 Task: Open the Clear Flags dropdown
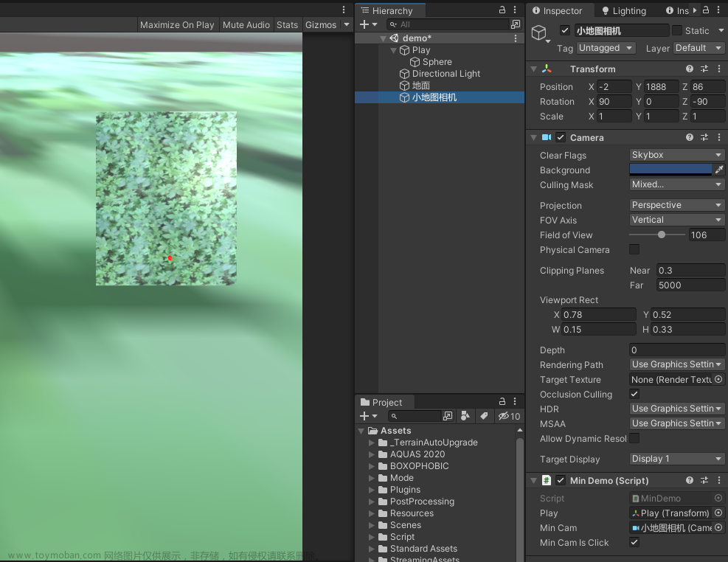(x=676, y=154)
